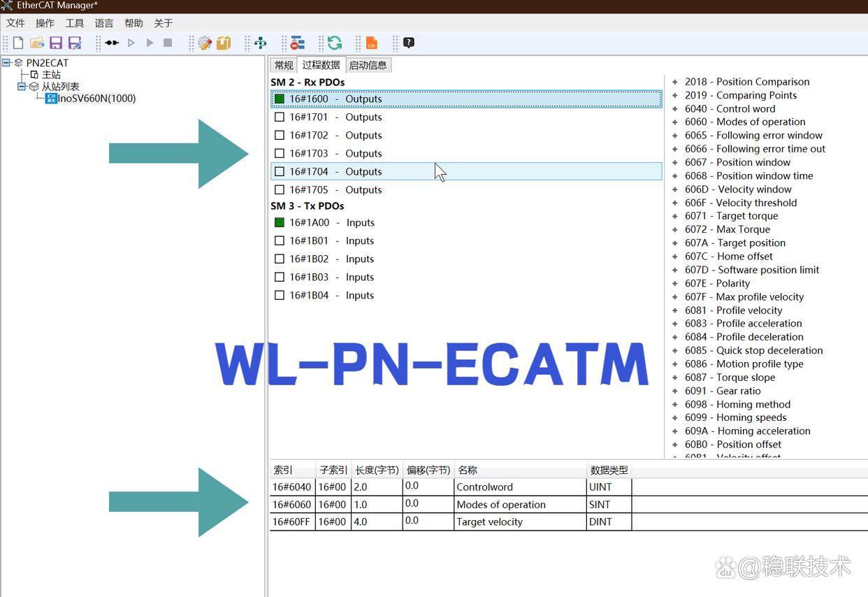Image resolution: width=868 pixels, height=597 pixels.
Task: Switch to the 启动信息 tab
Action: click(x=368, y=65)
